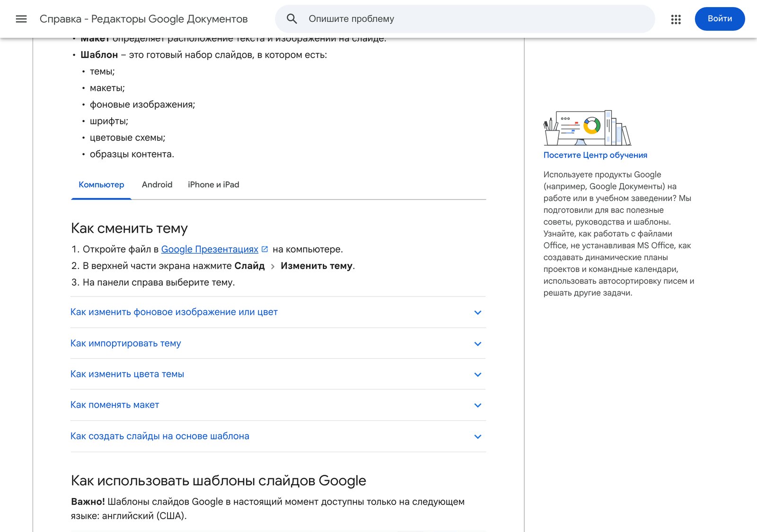Click the list item 'макеты;'

pos(107,88)
